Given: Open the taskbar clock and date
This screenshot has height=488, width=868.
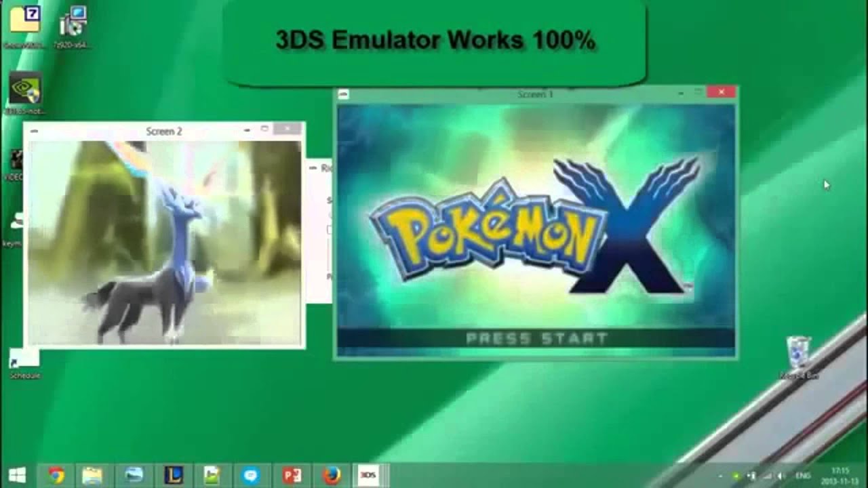Looking at the screenshot, I should [x=842, y=475].
